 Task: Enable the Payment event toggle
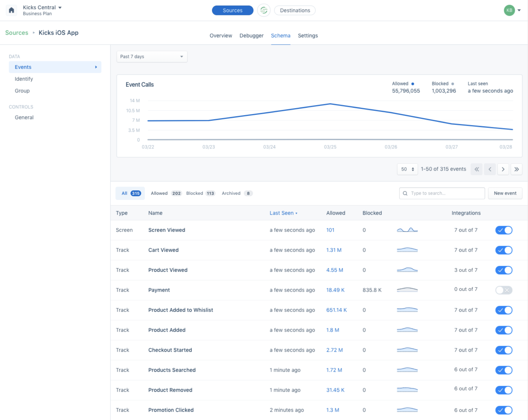click(504, 290)
